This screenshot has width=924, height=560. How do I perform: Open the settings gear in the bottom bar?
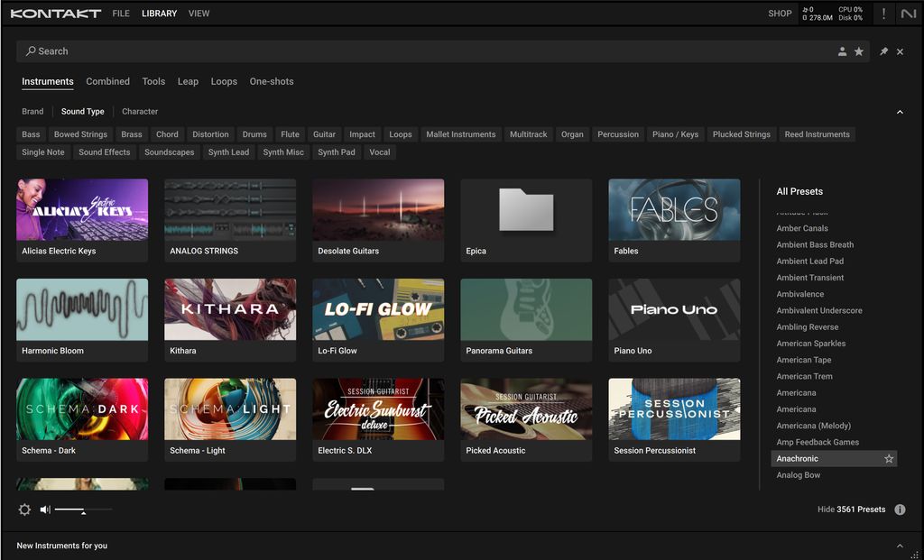coord(25,510)
